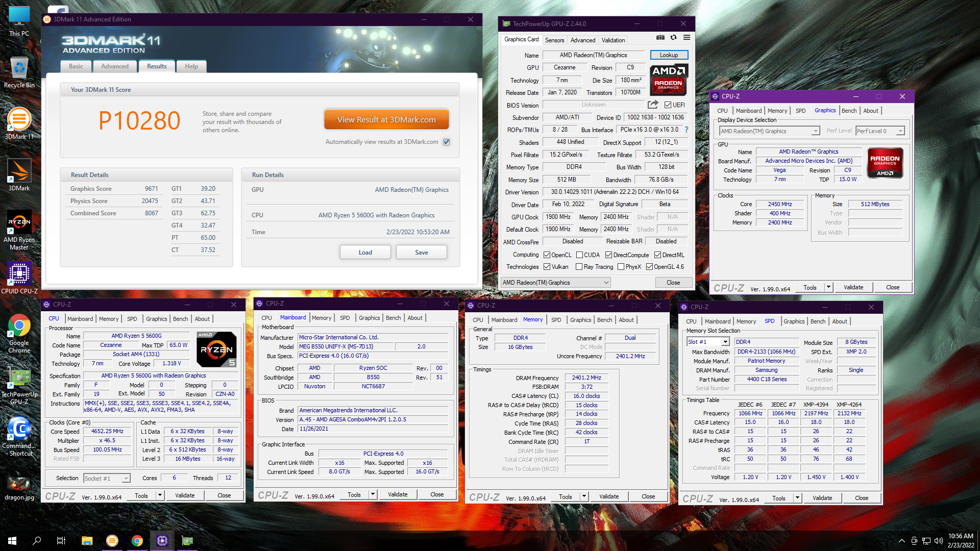
Task: Open the Perf Level dropdown
Action: (880, 131)
